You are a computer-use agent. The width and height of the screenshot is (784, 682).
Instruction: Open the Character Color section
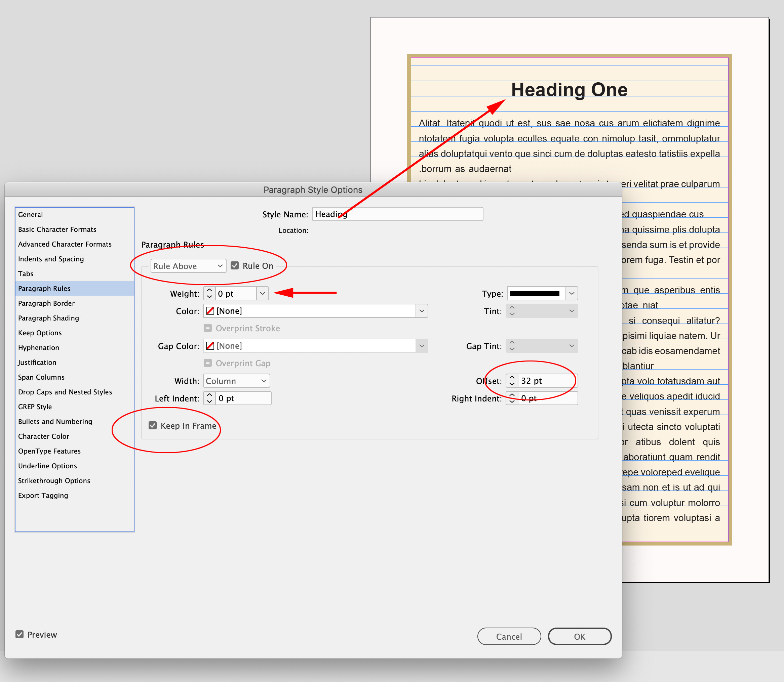pyautogui.click(x=44, y=436)
